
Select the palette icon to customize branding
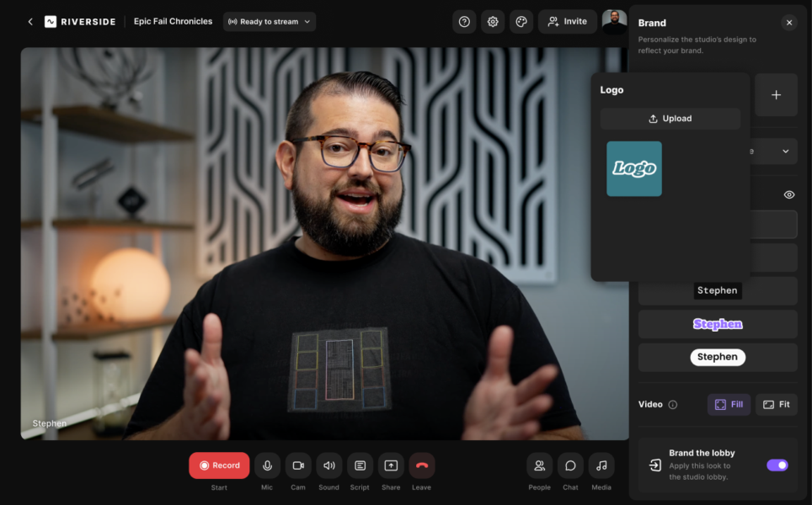[x=521, y=21]
